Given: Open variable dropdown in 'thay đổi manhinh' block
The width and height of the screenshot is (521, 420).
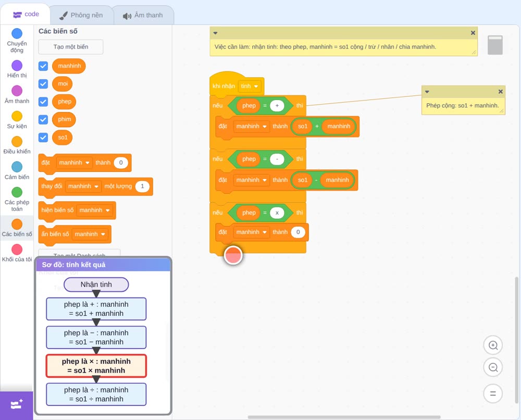Looking at the screenshot, I should pyautogui.click(x=83, y=187).
